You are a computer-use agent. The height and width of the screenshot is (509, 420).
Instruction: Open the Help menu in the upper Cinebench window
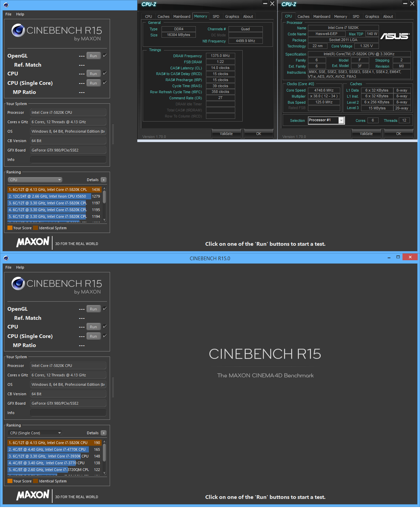click(20, 14)
